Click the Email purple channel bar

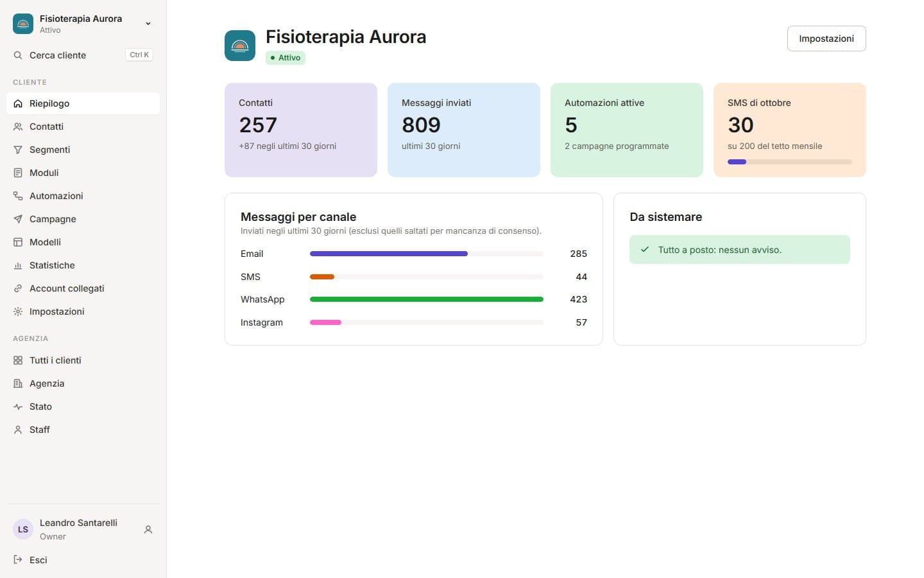(x=389, y=254)
